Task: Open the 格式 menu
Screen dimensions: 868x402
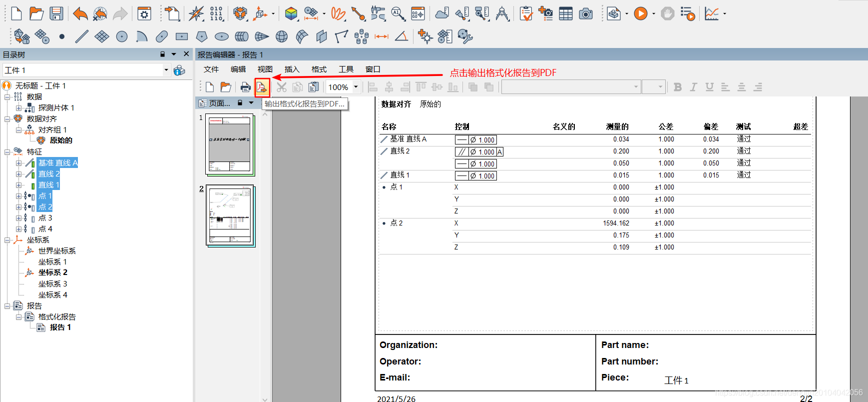Action: click(x=319, y=69)
